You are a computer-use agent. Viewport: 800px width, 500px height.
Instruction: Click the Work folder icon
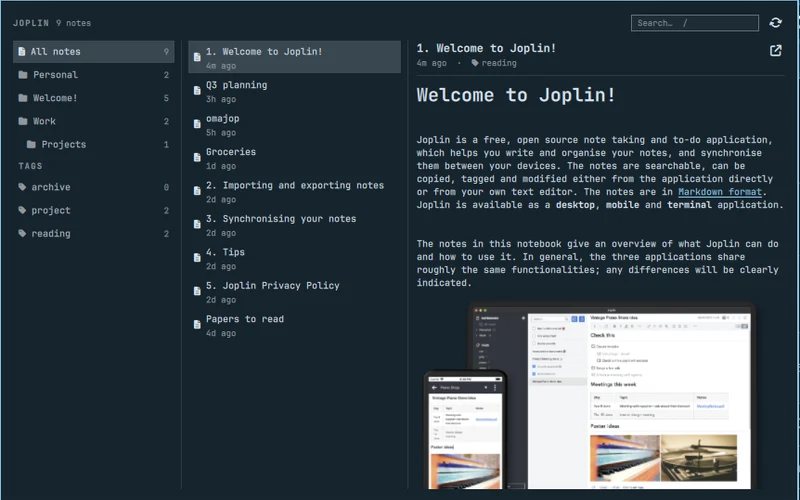tap(23, 121)
